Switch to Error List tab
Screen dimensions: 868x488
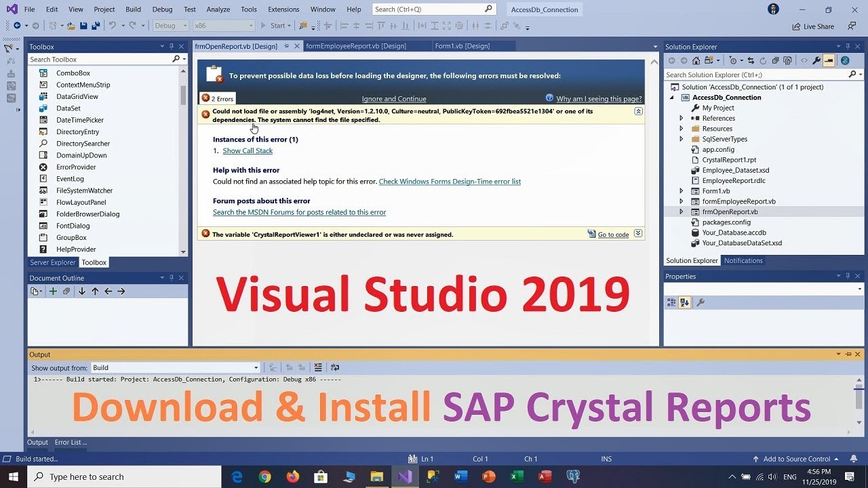[x=71, y=443]
